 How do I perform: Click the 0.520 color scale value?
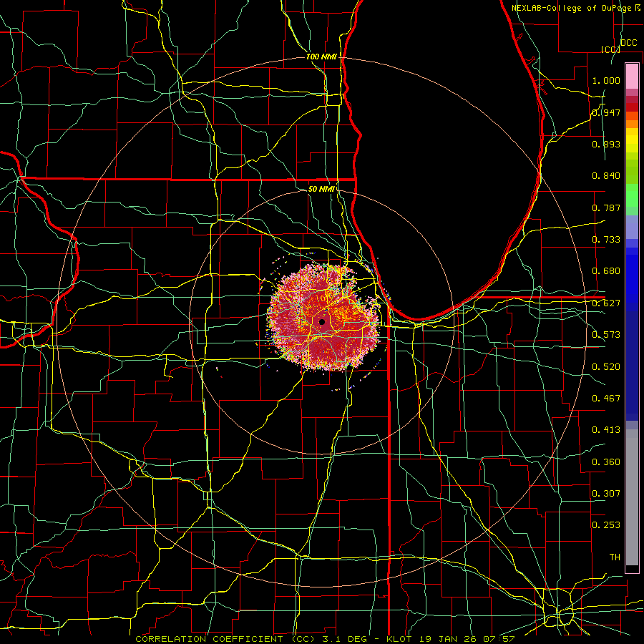click(606, 367)
